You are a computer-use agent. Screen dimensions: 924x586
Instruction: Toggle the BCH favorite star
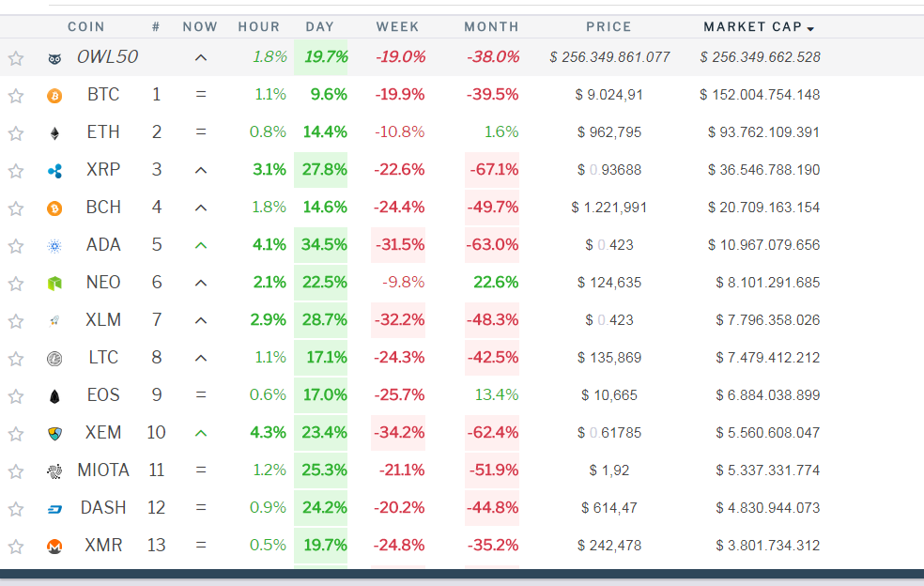[x=16, y=208]
